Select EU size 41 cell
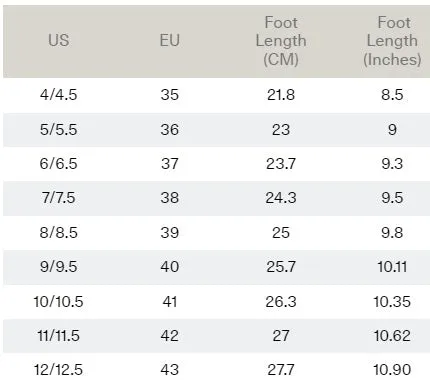430x386 pixels. click(170, 302)
